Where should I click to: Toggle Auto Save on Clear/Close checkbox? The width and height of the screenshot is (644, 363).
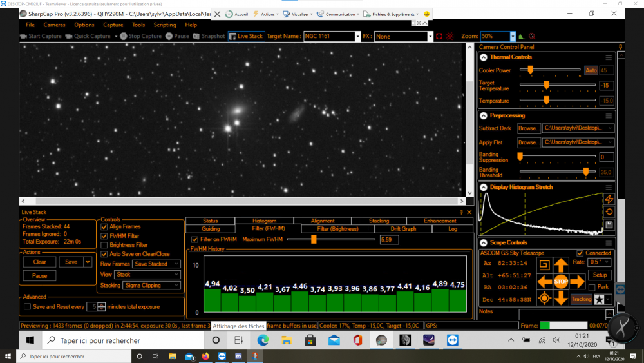click(104, 254)
